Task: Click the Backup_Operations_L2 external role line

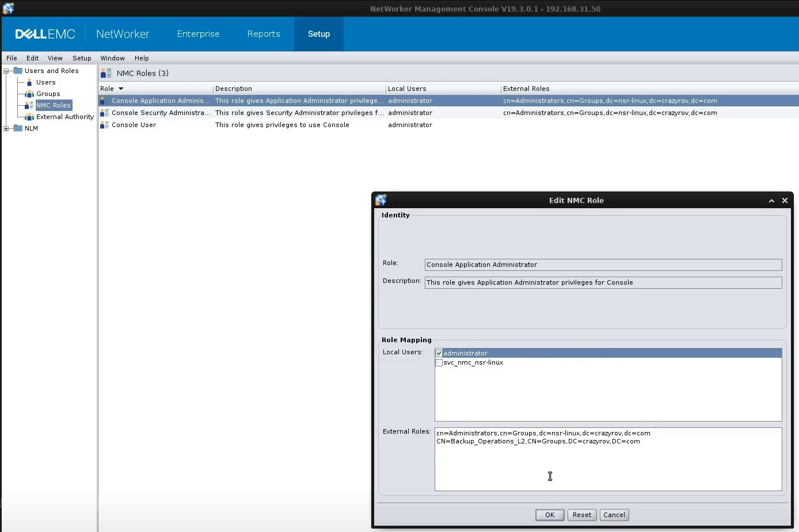Action: click(538, 442)
